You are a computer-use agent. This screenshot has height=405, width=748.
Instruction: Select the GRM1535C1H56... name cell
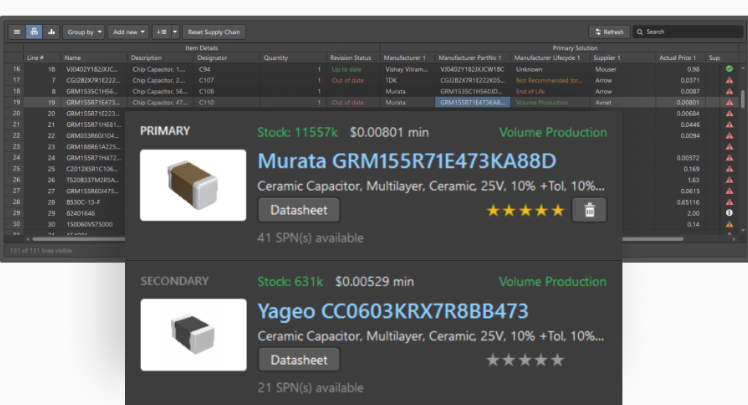(94, 91)
